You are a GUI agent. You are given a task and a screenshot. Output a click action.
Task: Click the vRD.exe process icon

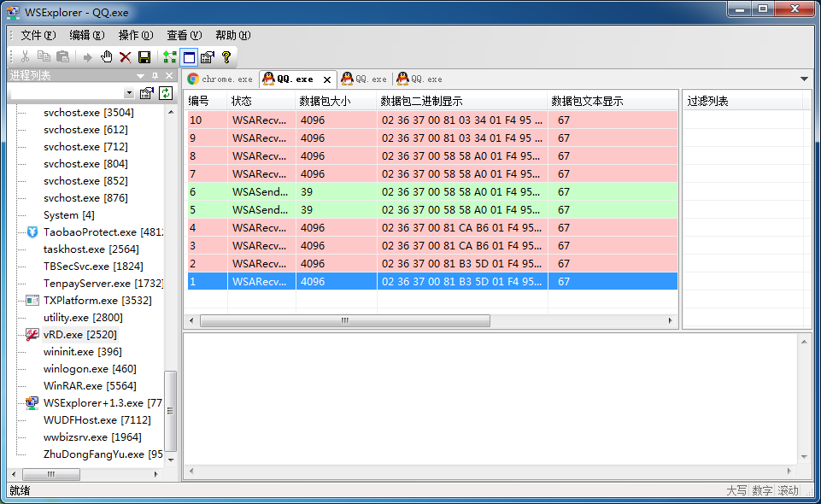[32, 334]
